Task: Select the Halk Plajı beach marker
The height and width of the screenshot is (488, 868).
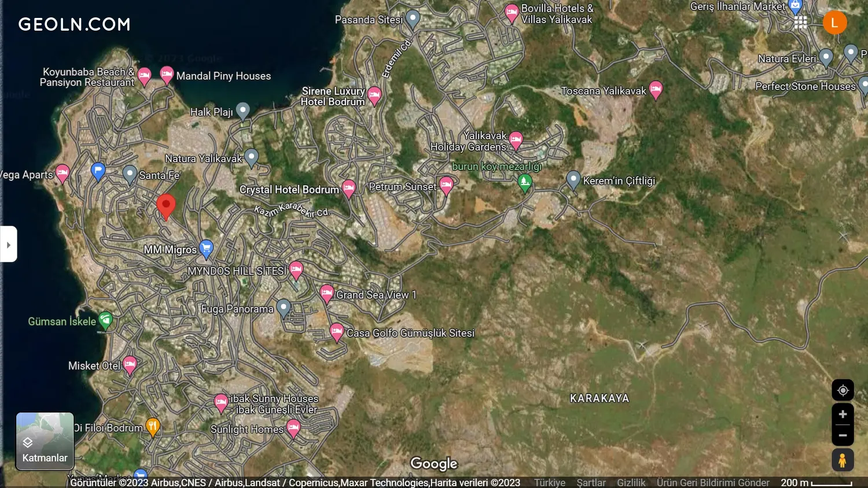Action: pyautogui.click(x=243, y=110)
